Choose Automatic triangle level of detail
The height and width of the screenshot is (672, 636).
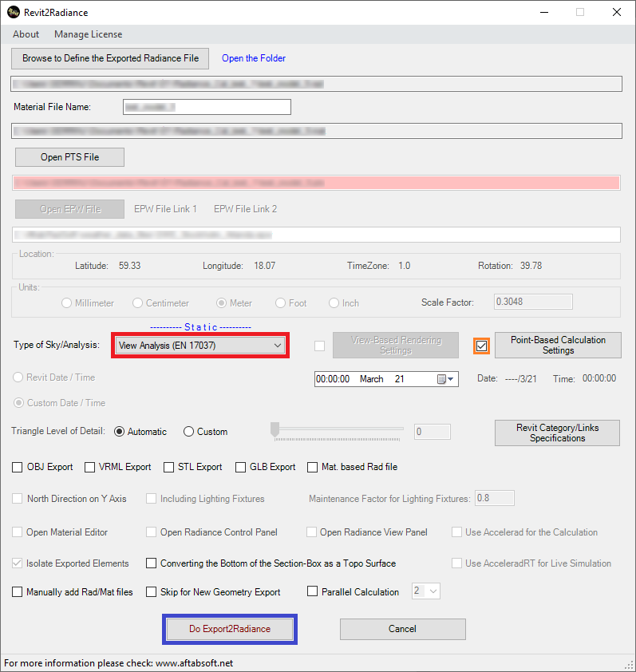119,432
